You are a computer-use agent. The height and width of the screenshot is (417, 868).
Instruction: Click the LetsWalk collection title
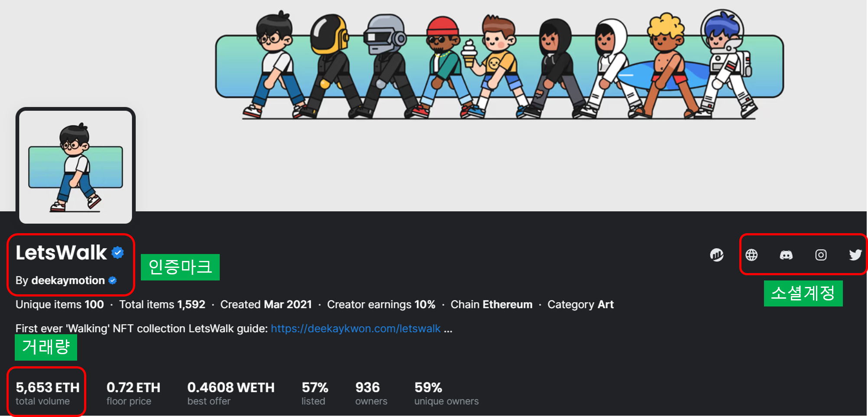61,253
